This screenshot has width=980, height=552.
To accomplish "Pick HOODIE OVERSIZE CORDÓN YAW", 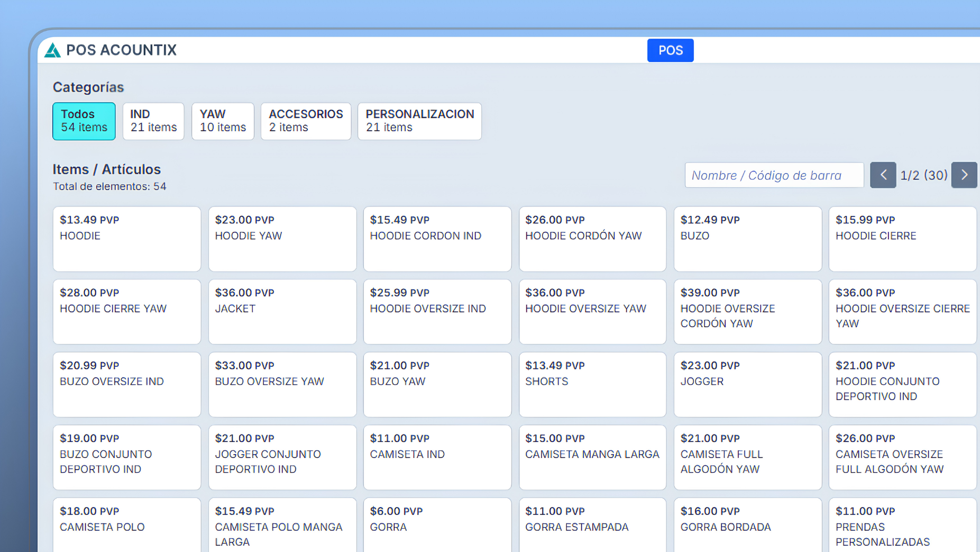I will [748, 312].
